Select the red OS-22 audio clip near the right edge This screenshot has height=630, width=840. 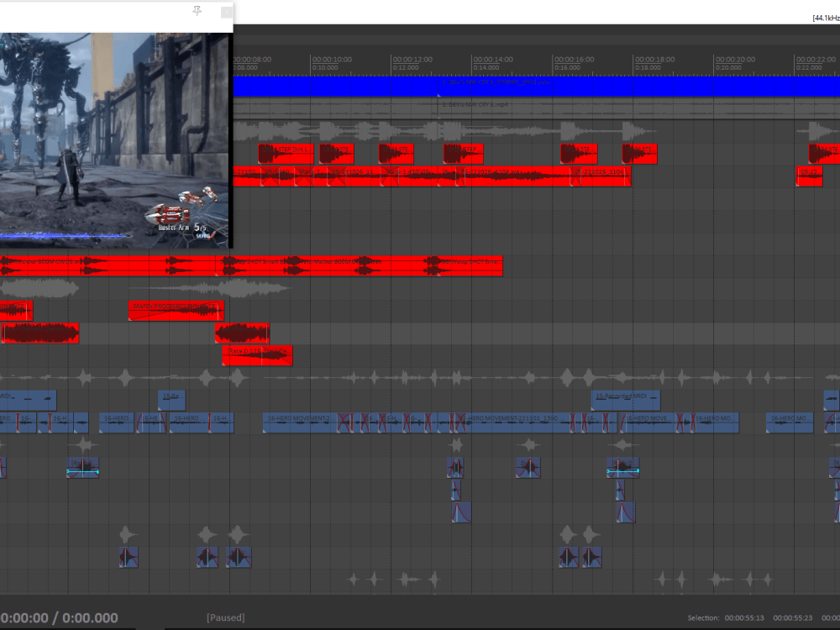pos(809,176)
